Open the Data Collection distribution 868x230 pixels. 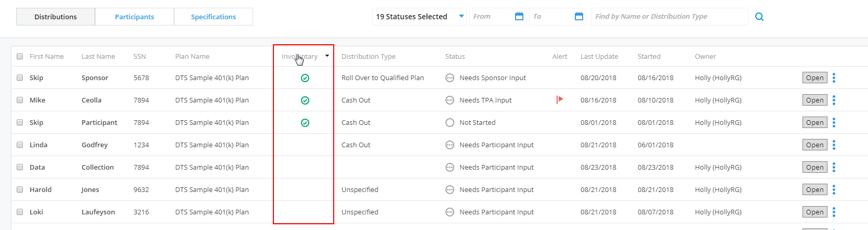[814, 167]
